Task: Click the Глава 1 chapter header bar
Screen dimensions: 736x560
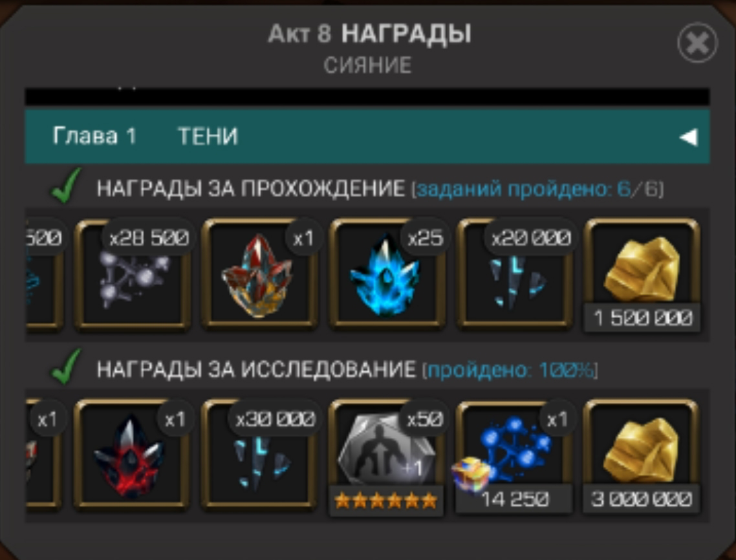Action: [x=367, y=136]
